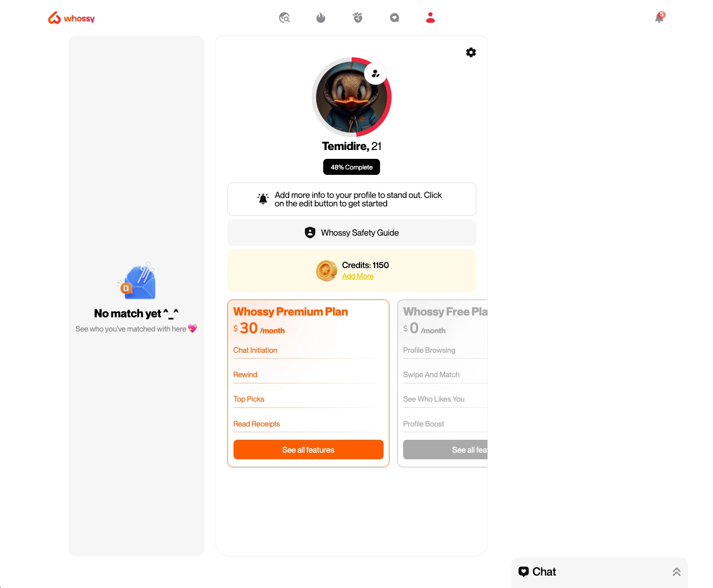Screen dimensions: 713x588
Task: Open the flame swipe icon in navbar
Action: [321, 18]
